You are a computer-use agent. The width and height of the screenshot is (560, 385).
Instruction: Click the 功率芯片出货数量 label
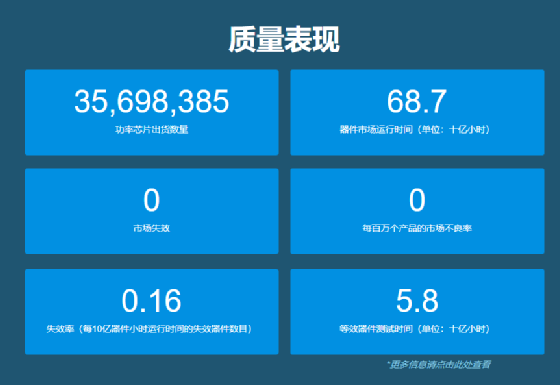tap(151, 129)
